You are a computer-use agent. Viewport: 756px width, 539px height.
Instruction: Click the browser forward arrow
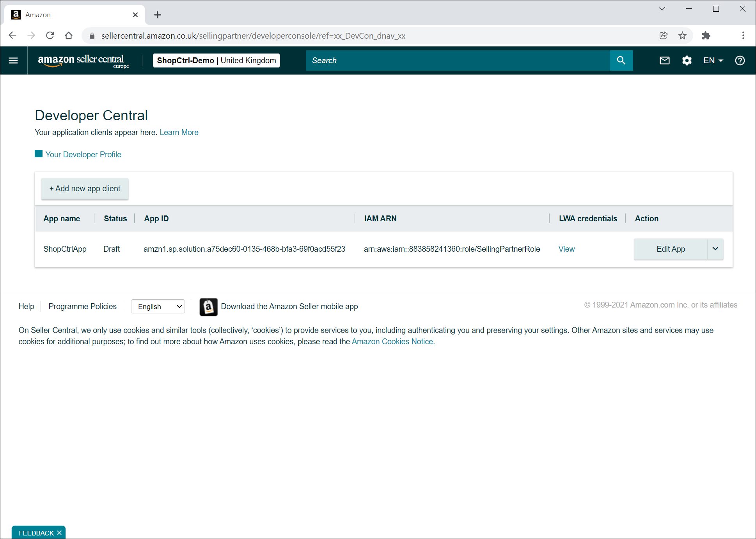coord(31,36)
